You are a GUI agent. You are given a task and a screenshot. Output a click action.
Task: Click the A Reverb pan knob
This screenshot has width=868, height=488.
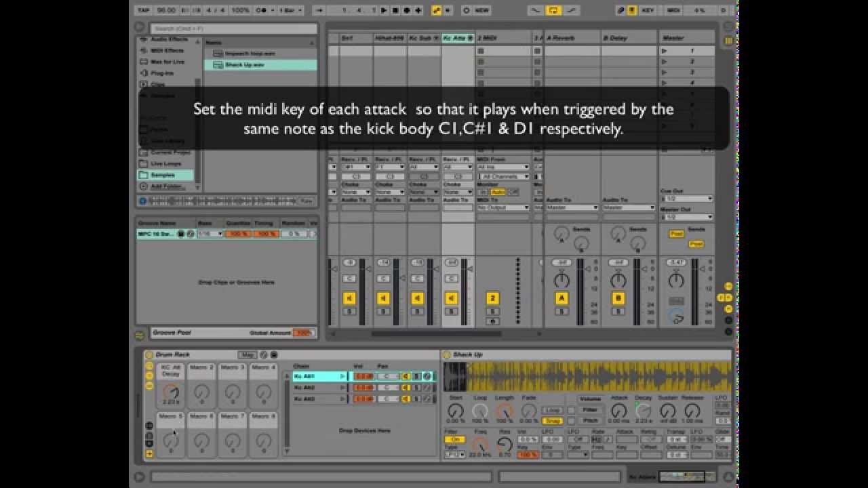pos(561,280)
